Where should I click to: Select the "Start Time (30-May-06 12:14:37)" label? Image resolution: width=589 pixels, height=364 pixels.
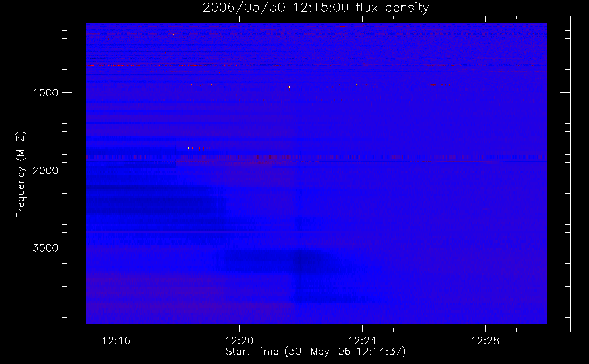click(316, 352)
